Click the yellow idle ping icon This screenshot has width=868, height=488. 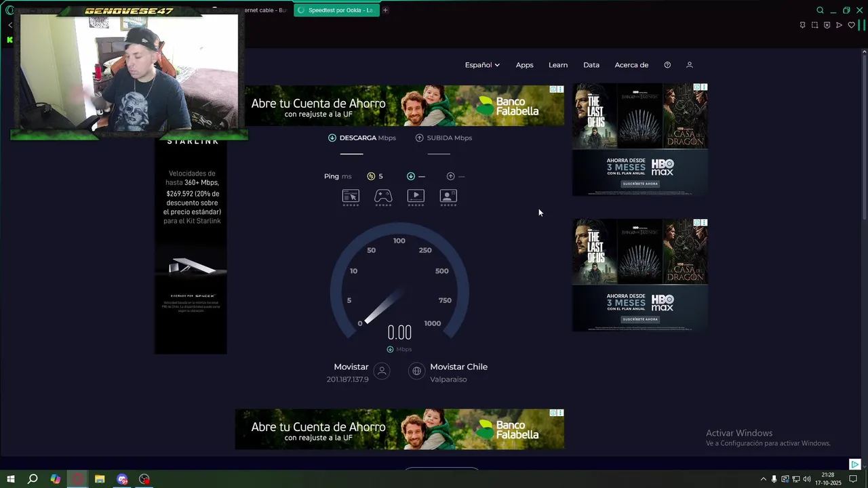[371, 176]
